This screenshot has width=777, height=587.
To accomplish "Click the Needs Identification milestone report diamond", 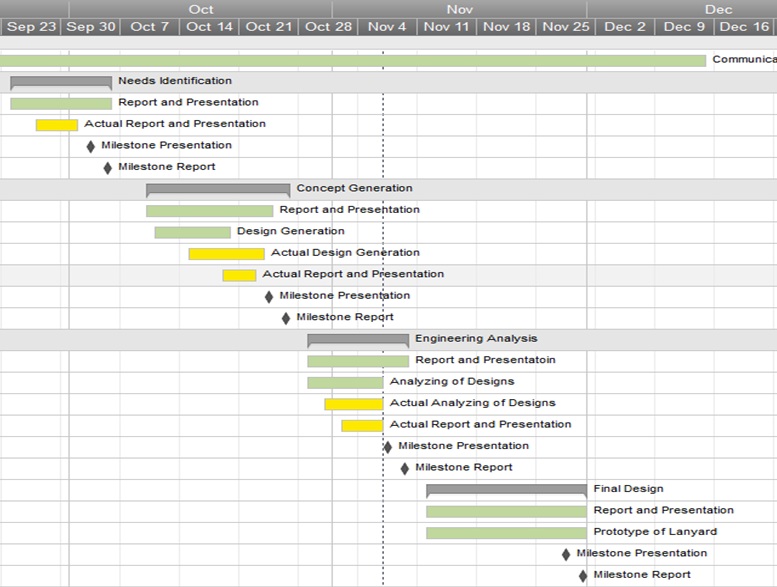I will pos(108,168).
